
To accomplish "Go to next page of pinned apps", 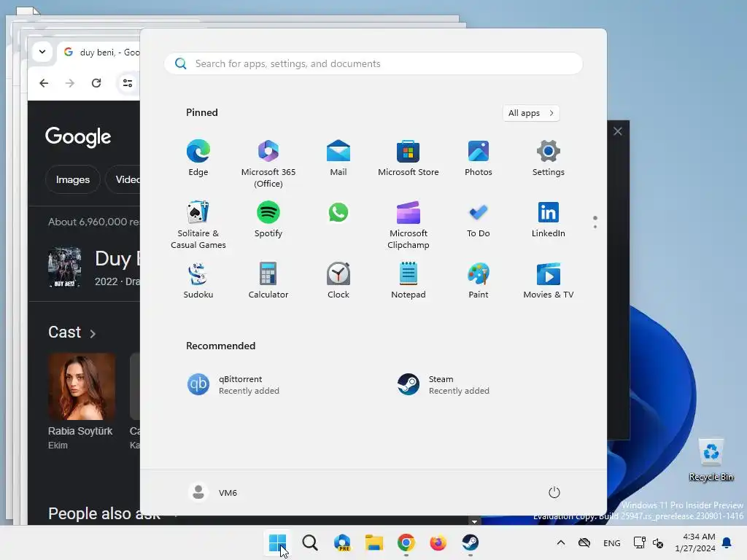I will pyautogui.click(x=595, y=226).
